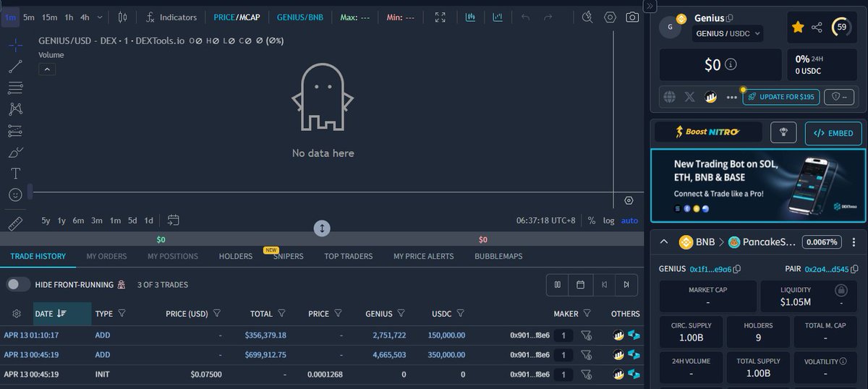Open the timeframe dropdown arrow after 4h

[99, 17]
